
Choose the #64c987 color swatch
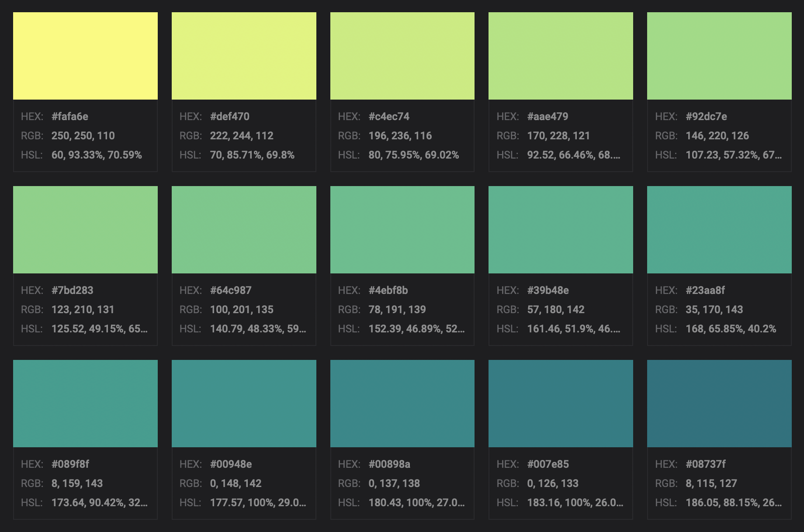coord(244,230)
